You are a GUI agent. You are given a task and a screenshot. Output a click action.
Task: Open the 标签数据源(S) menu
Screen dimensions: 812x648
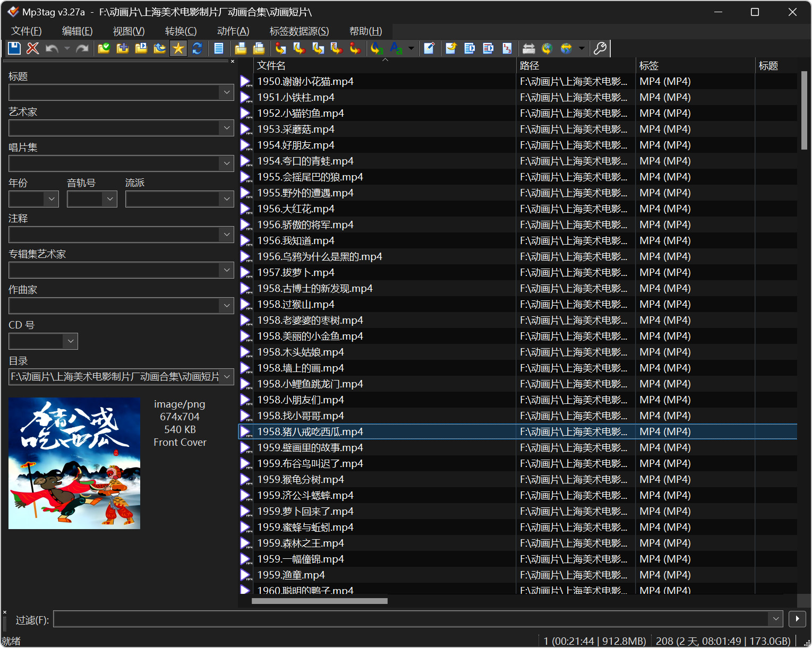point(299,31)
